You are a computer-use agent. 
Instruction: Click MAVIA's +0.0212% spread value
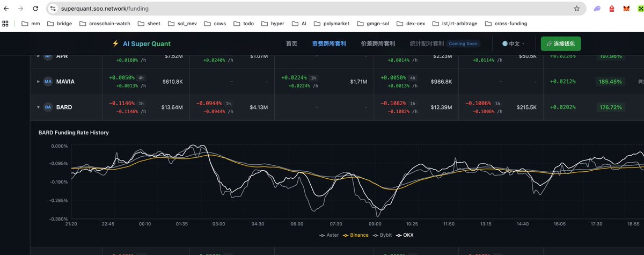point(562,82)
